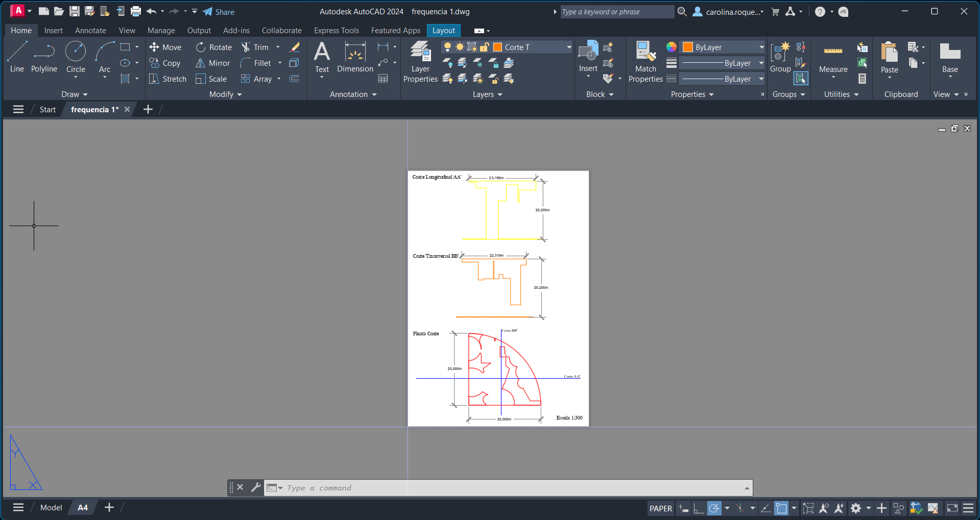This screenshot has width=980, height=520.
Task: Open Layer Properties manager
Action: [420, 61]
